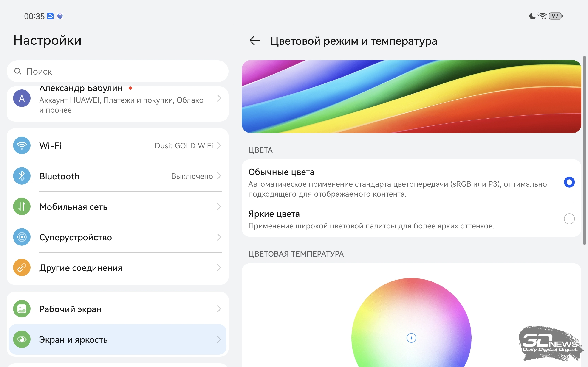Open the Рабочий экран menu item
Image resolution: width=588 pixels, height=367 pixels.
click(118, 309)
